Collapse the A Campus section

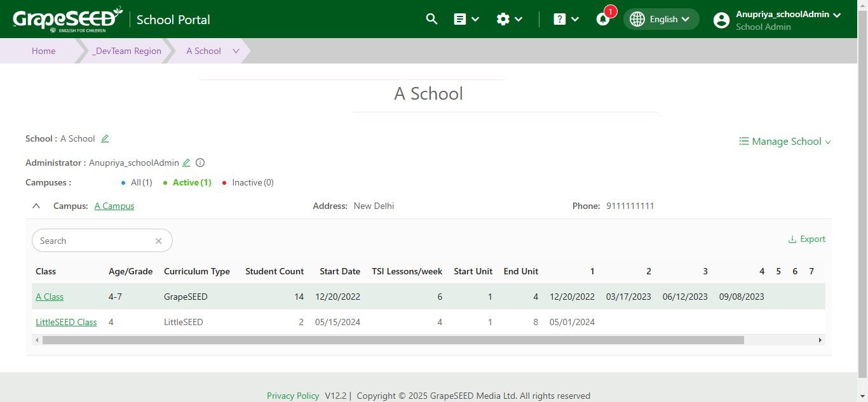(x=36, y=206)
